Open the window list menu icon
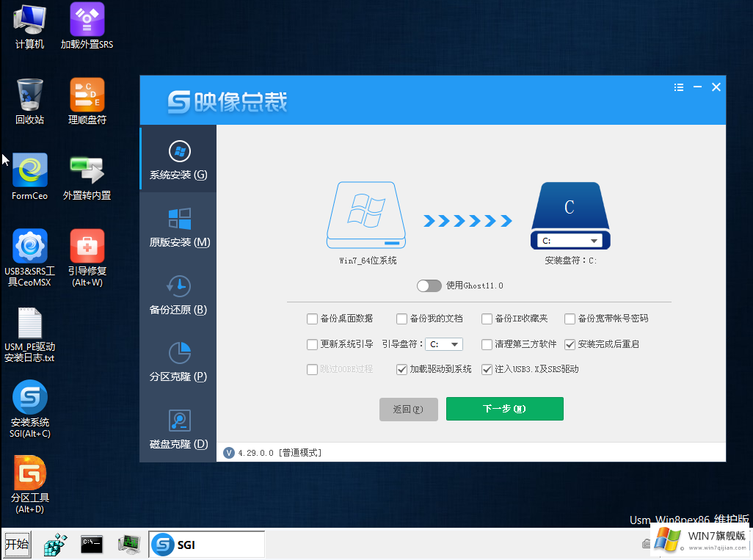Viewport: 753px width, 560px height. tap(678, 87)
